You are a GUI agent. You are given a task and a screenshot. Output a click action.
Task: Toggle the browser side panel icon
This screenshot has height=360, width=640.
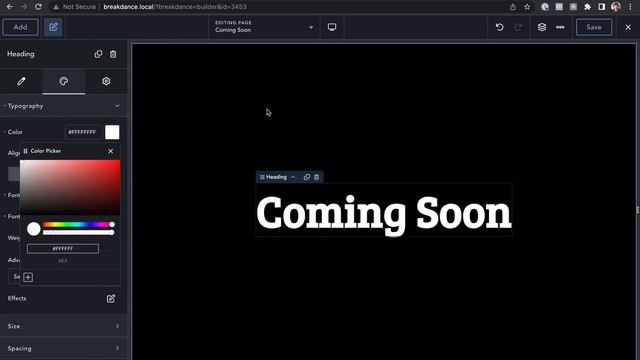click(601, 7)
